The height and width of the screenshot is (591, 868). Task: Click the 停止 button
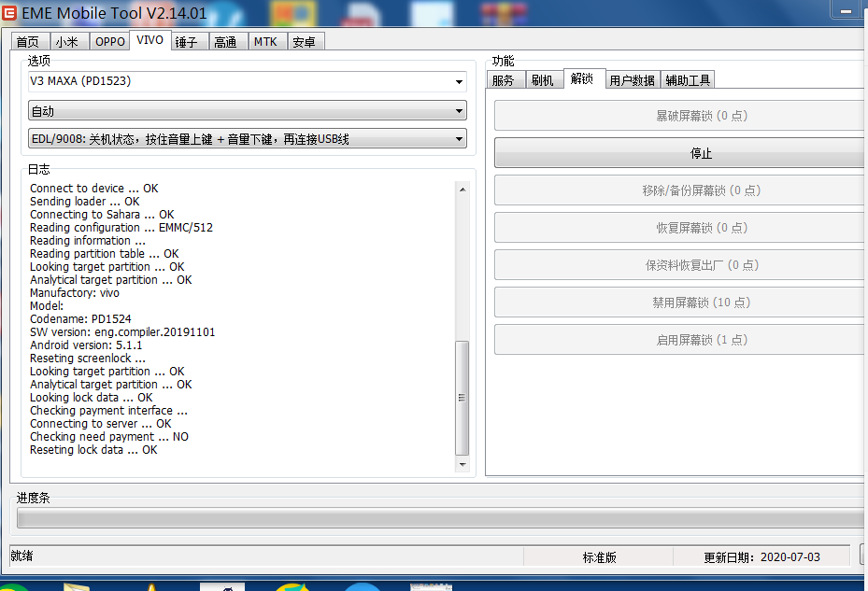680,153
